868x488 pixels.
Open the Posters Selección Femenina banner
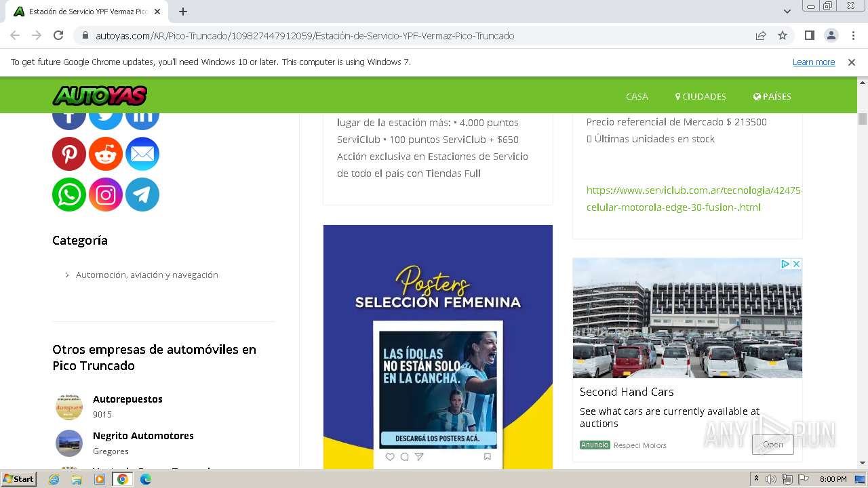pos(438,347)
